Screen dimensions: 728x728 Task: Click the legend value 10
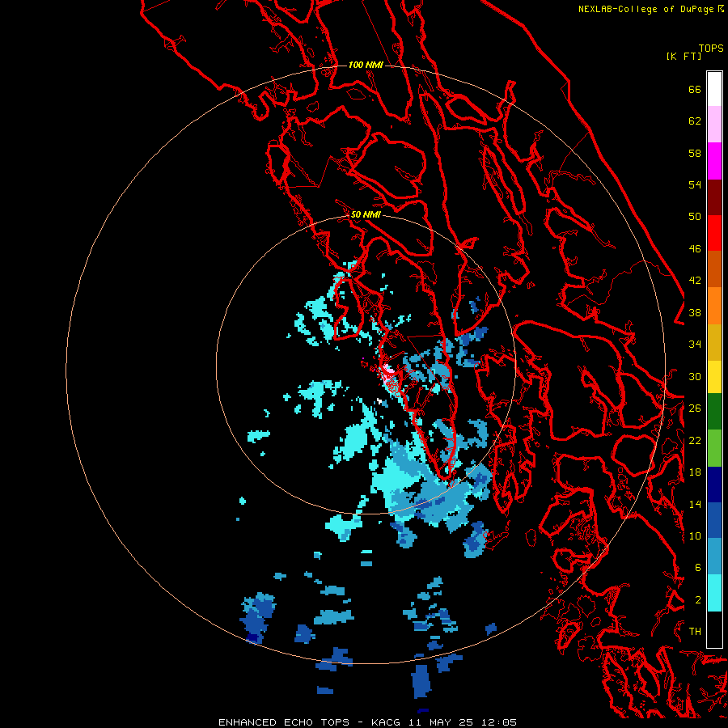(x=695, y=535)
